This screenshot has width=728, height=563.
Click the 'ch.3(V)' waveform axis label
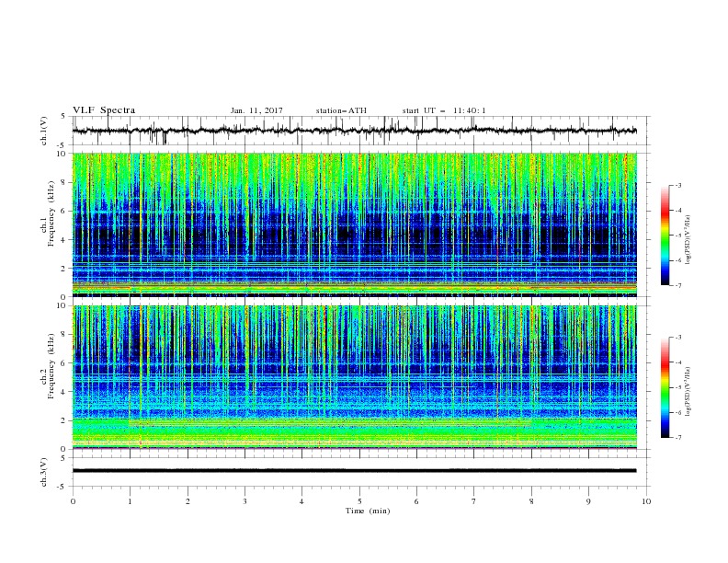click(x=44, y=472)
